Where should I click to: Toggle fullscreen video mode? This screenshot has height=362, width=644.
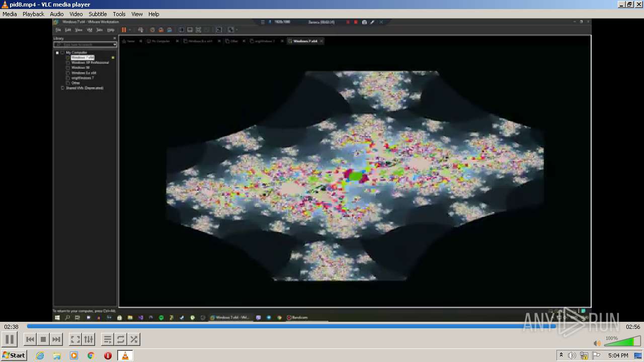pyautogui.click(x=75, y=339)
